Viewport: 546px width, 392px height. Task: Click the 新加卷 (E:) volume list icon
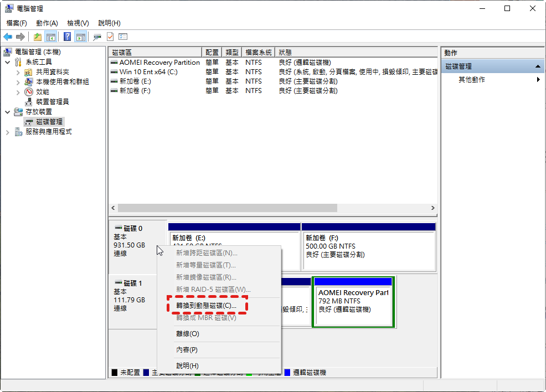[114, 81]
